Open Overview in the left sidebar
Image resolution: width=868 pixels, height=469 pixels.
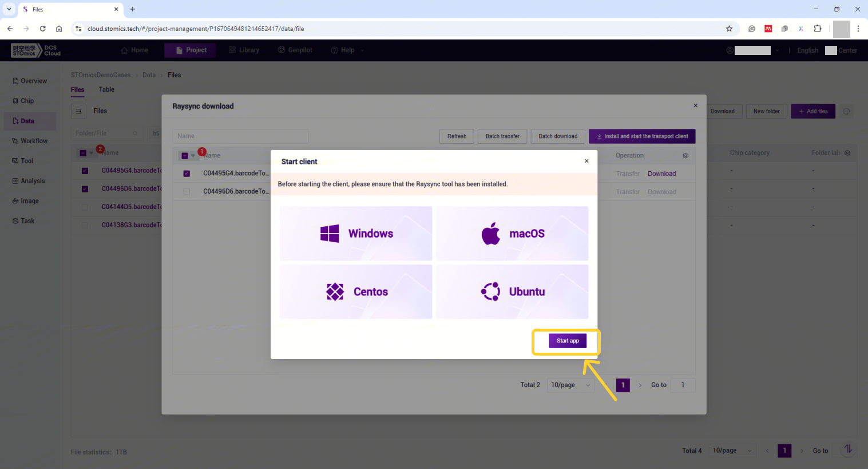click(30, 81)
